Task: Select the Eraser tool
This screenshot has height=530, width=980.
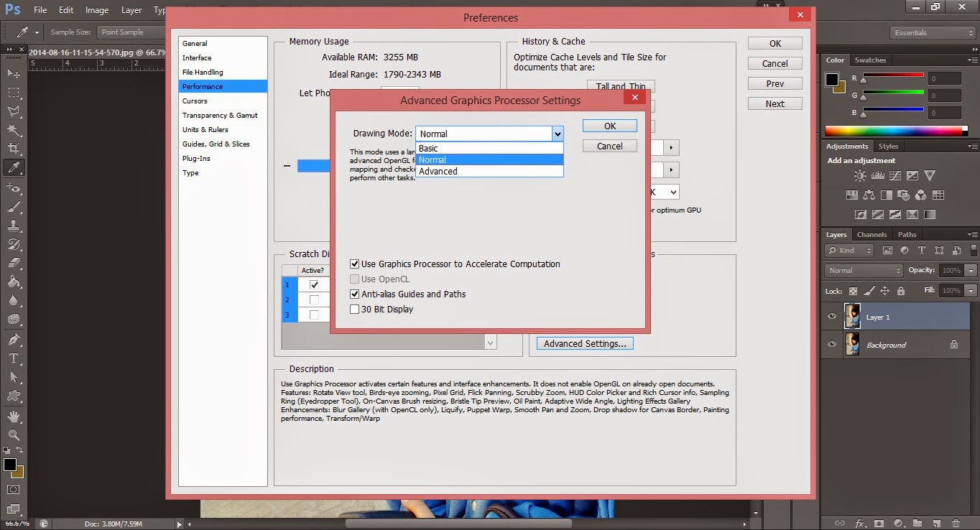Action: [x=14, y=263]
